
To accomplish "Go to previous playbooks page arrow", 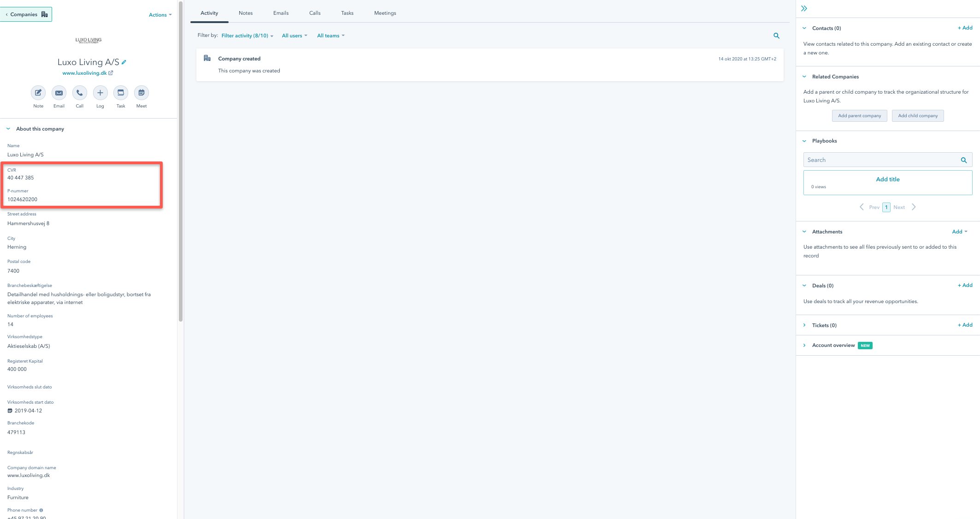I will (x=862, y=207).
